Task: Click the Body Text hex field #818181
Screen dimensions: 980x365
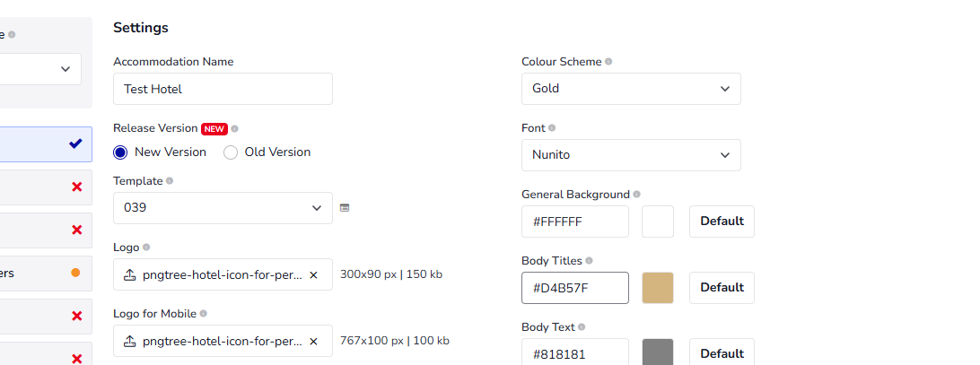Action: [x=575, y=352]
